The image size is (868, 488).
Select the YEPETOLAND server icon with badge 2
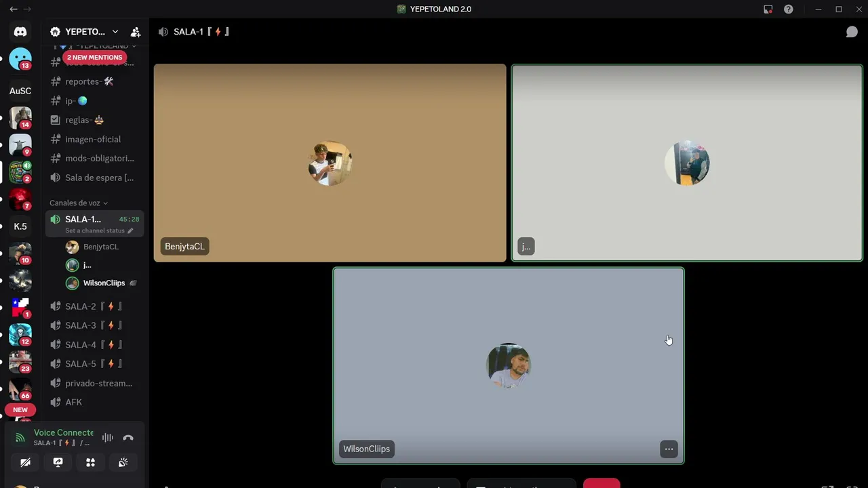[20, 172]
